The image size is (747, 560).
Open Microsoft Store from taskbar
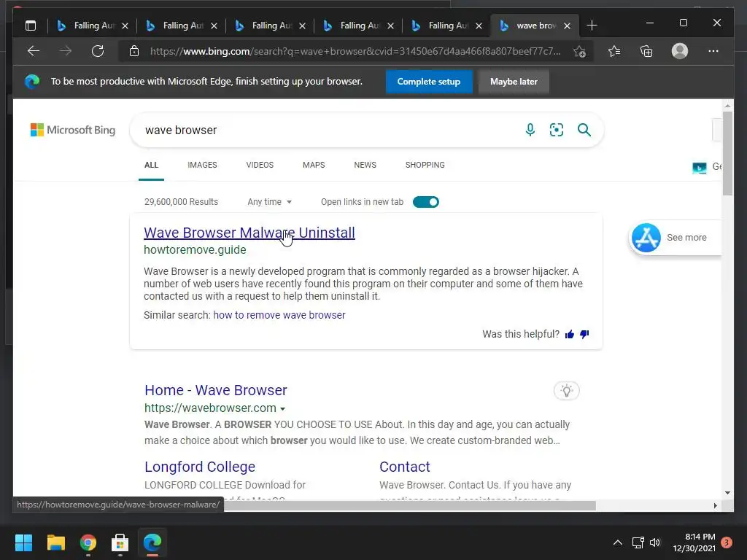[120, 542]
